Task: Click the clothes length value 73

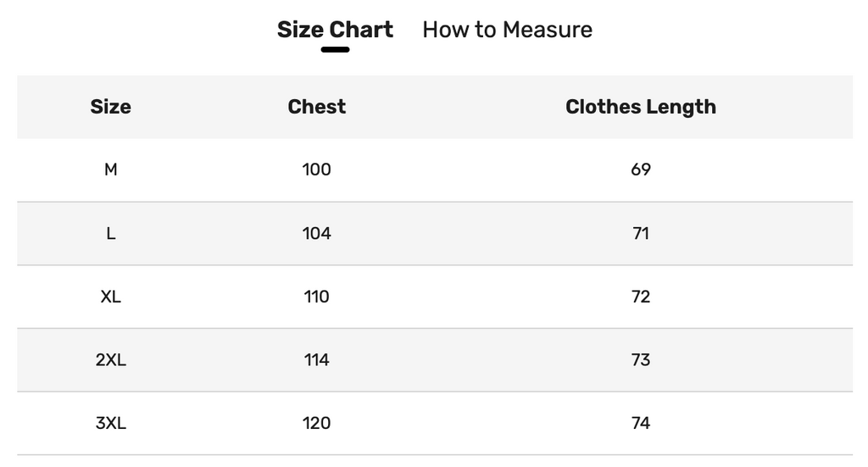Action: coord(641,359)
